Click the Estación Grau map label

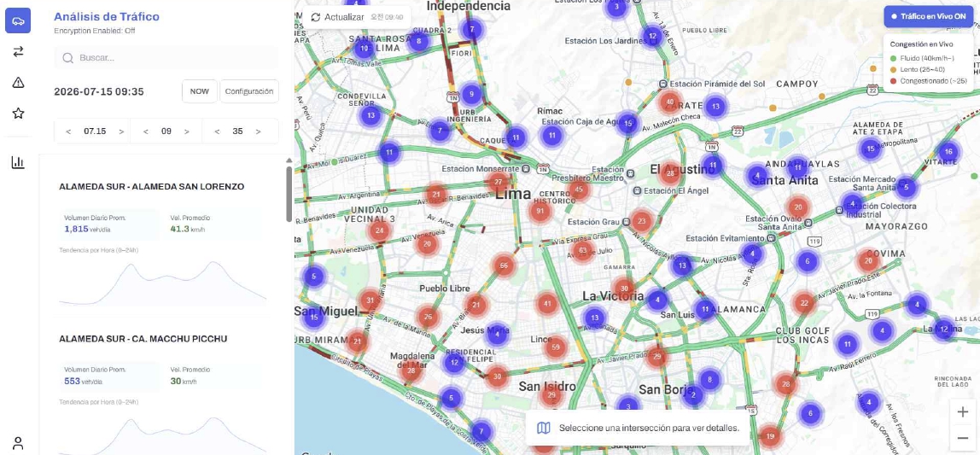tap(593, 222)
